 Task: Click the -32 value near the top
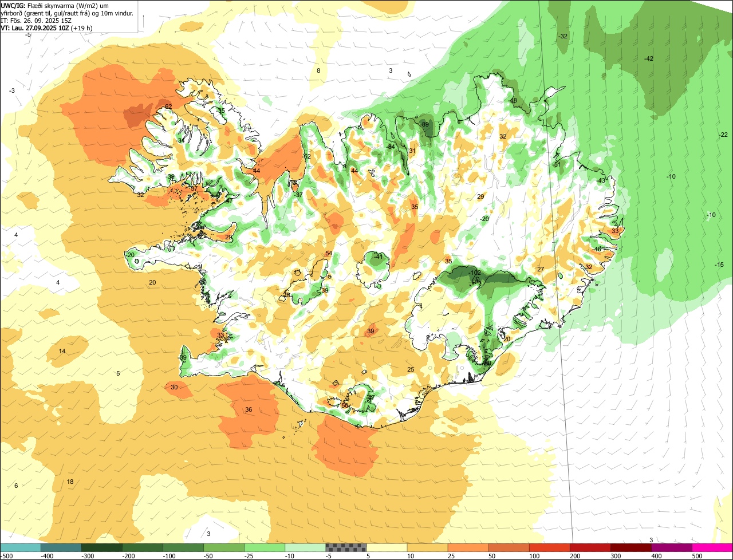(x=563, y=36)
